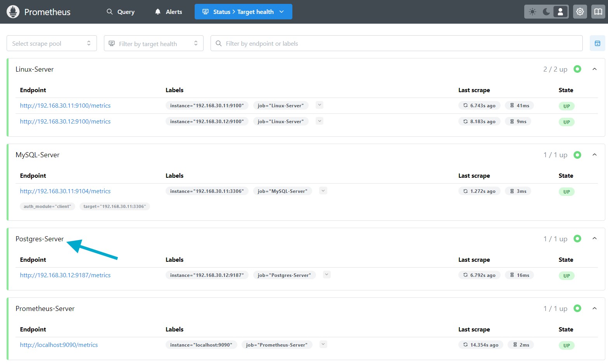This screenshot has width=608, height=364.
Task: Open the Status > Target health menu
Action: coord(243,12)
